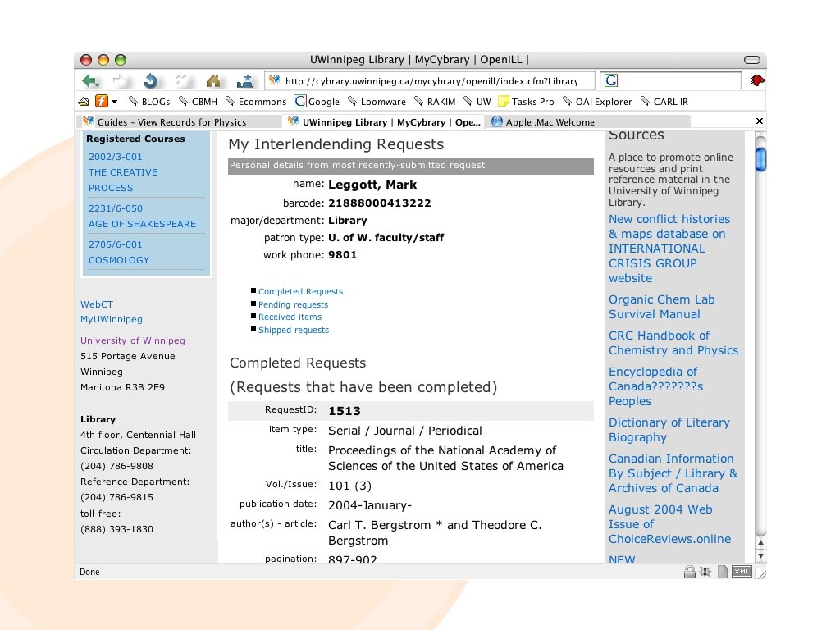Click the site icon in the URL field
Viewport: 840px width, 630px height.
click(274, 80)
